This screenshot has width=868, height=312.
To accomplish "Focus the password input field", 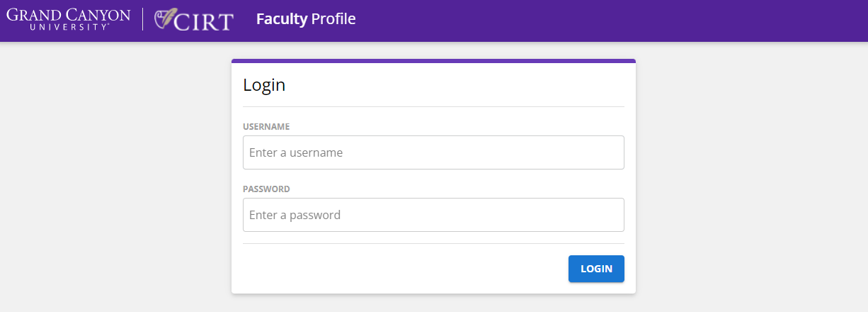I will click(433, 215).
